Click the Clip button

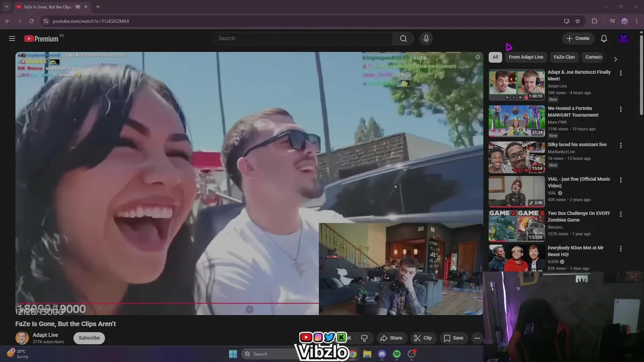click(x=423, y=338)
